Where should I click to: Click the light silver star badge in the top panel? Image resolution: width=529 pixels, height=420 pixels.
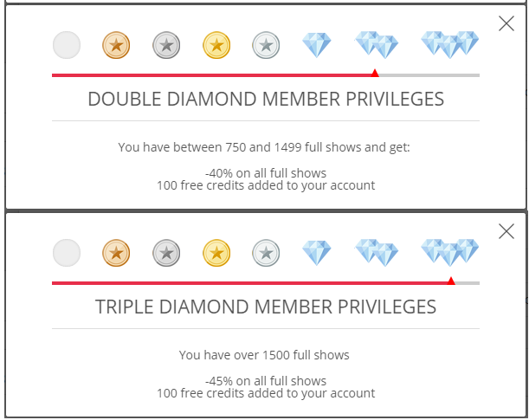click(267, 44)
